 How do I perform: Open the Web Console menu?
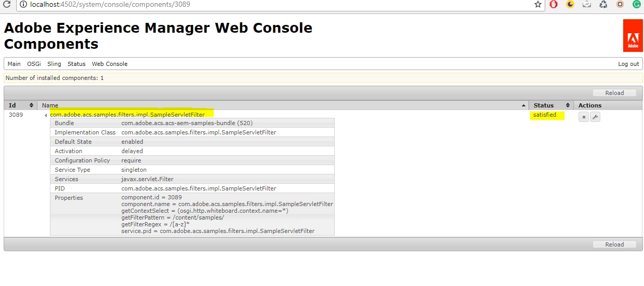tap(110, 64)
